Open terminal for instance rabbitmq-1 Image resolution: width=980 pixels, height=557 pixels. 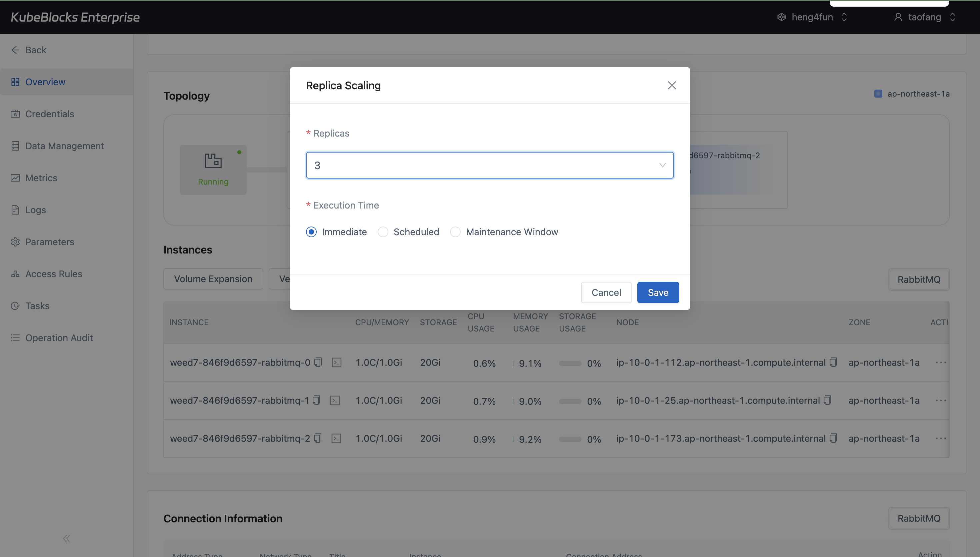[336, 400]
